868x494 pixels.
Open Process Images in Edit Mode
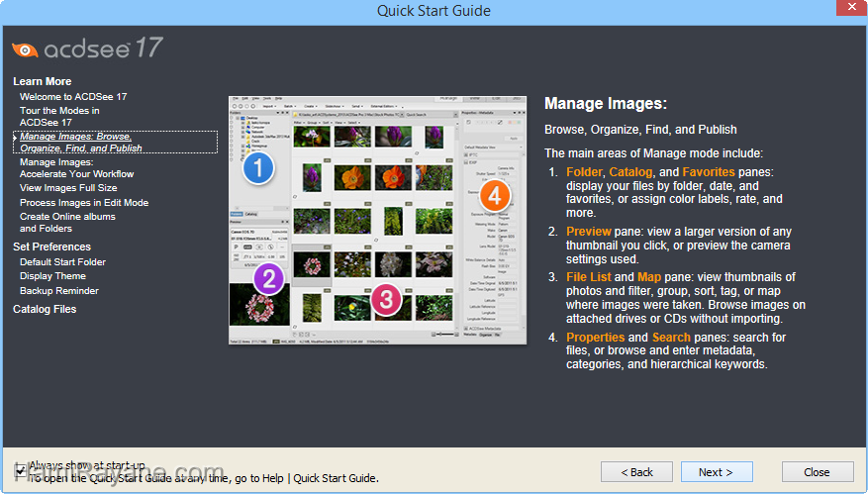tap(84, 203)
